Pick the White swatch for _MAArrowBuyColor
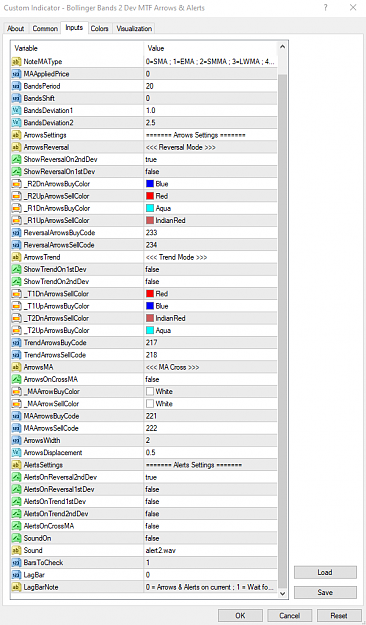 (x=150, y=391)
